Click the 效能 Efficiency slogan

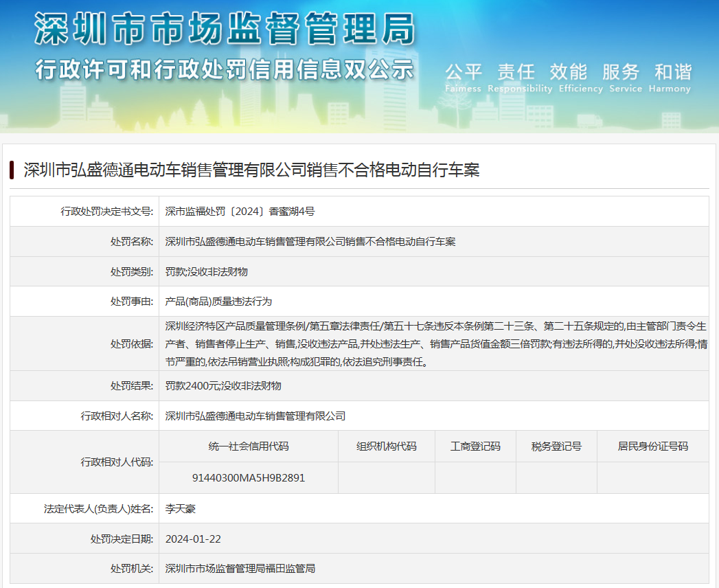pyautogui.click(x=580, y=78)
